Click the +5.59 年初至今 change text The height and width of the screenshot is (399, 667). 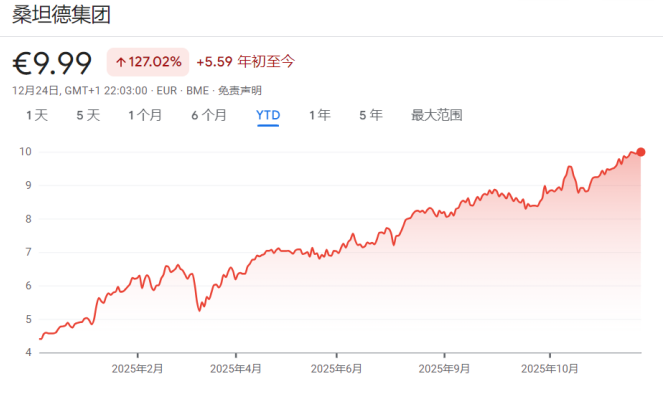click(x=245, y=62)
